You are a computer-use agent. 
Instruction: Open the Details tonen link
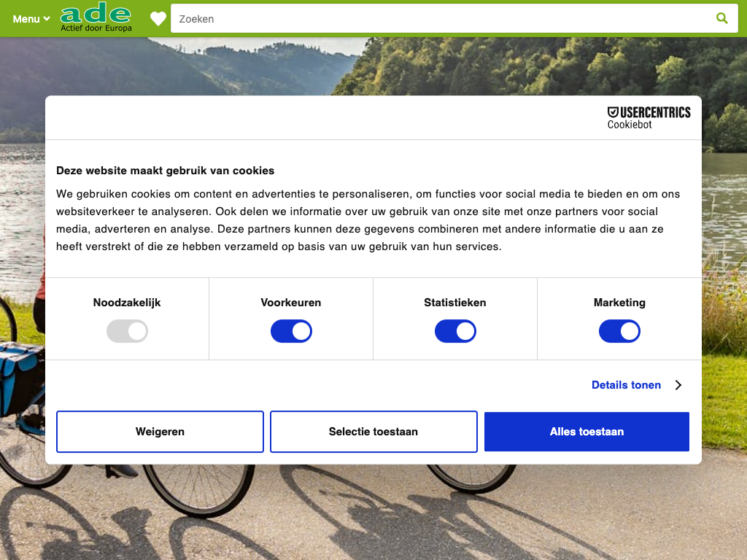[x=626, y=385]
